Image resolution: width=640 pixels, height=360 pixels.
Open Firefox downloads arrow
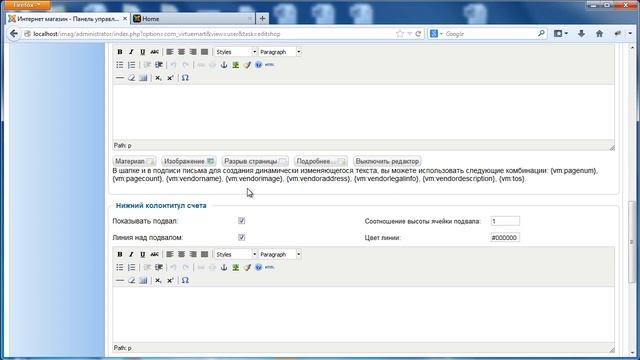[x=581, y=34]
